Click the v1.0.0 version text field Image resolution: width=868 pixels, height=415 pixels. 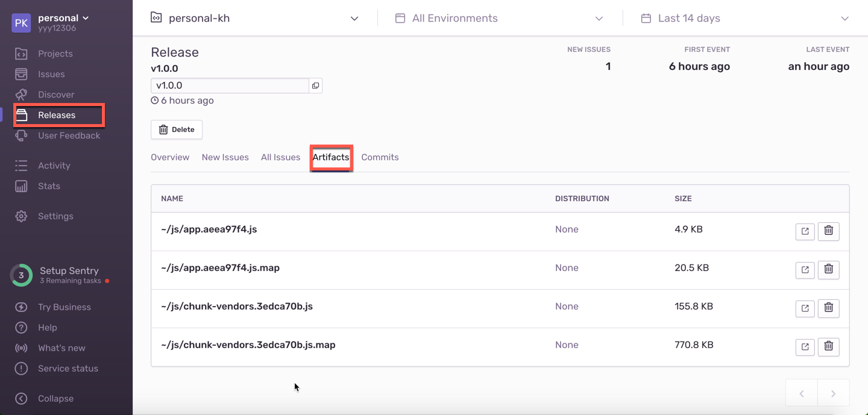pos(229,86)
